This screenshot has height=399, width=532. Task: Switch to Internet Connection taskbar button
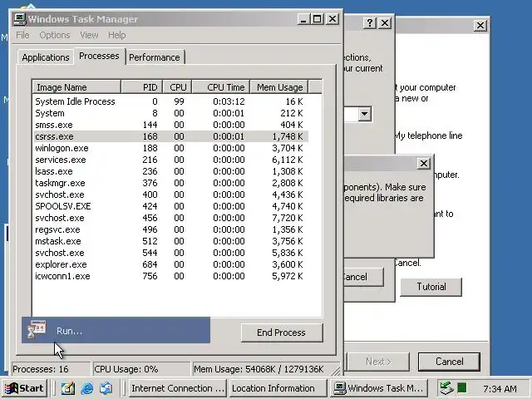(x=177, y=388)
